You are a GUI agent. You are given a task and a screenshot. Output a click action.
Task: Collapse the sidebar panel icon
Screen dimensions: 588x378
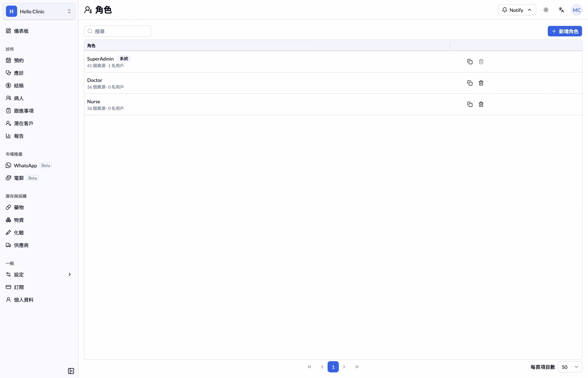click(71, 371)
